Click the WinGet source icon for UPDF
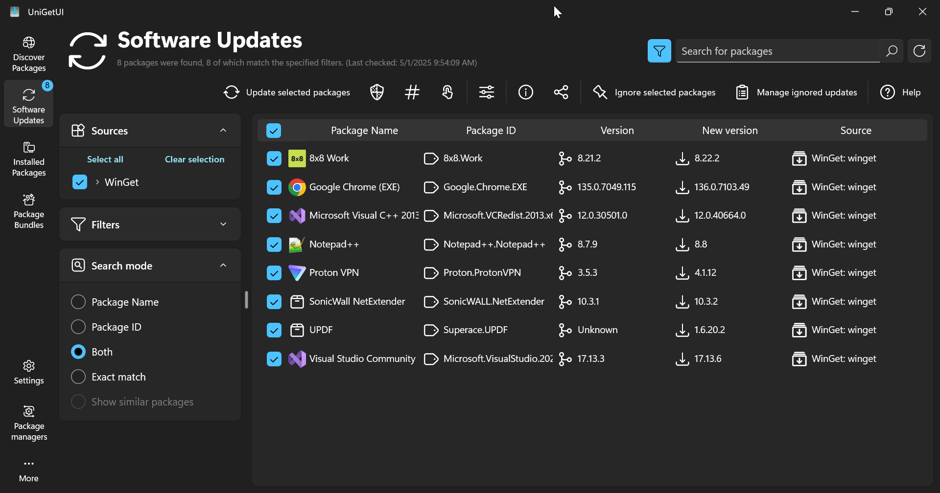Image resolution: width=940 pixels, height=493 pixels. 799,330
